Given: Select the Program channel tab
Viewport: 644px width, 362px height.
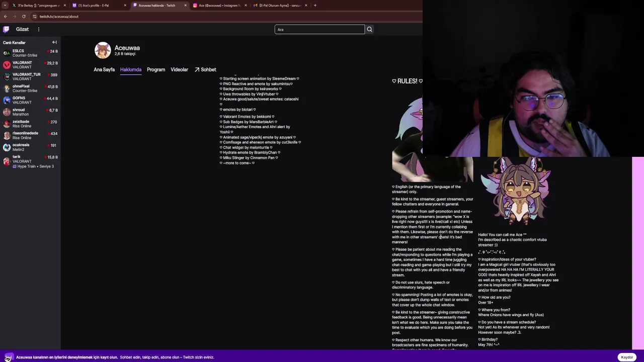Looking at the screenshot, I should click(156, 69).
